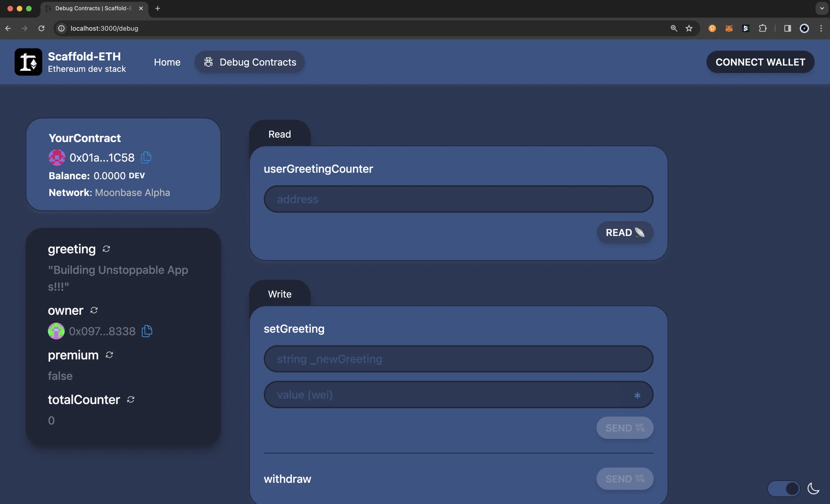Refresh the greeting value

[x=106, y=249]
